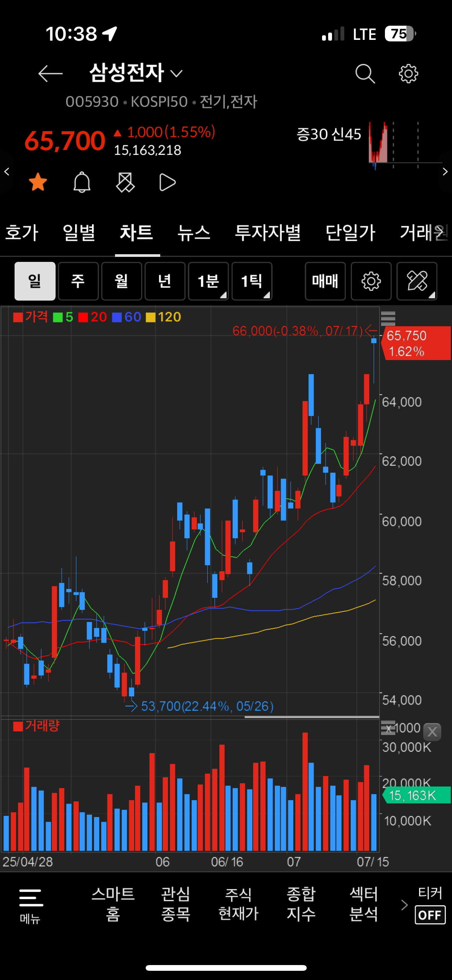The image size is (452, 980).
Task: Tap the memo eraser icon beside the bell
Action: click(x=125, y=182)
